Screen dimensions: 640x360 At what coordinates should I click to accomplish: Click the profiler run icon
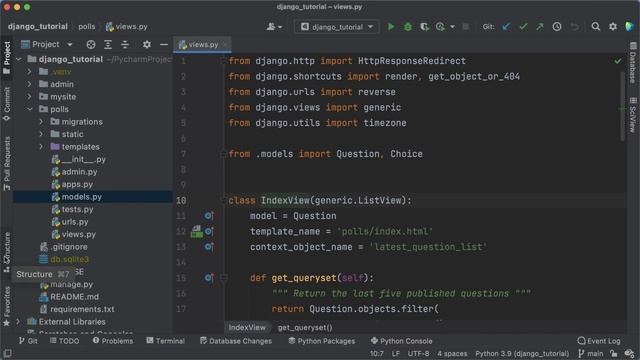pos(440,27)
